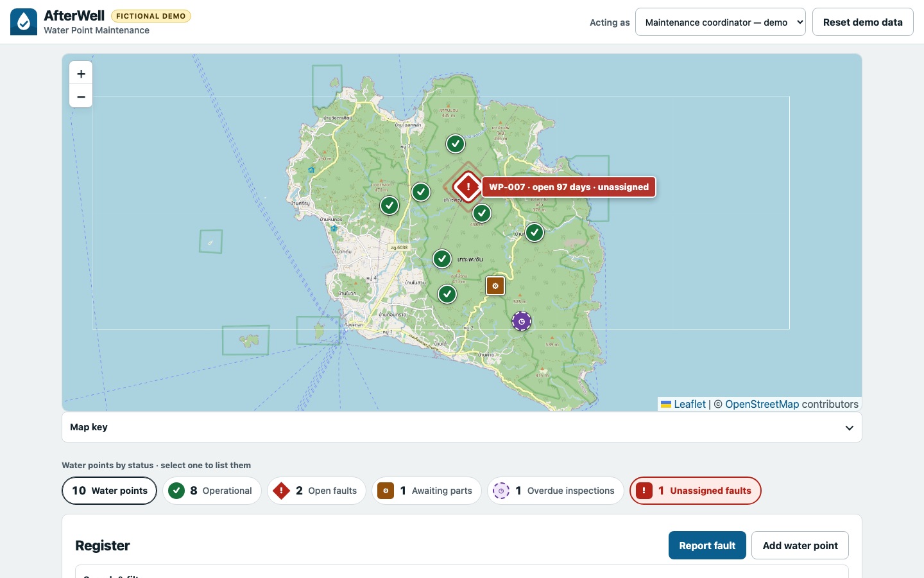Click the purple overdue inspection marker on the map
The width and height of the screenshot is (924, 578).
[x=522, y=321]
